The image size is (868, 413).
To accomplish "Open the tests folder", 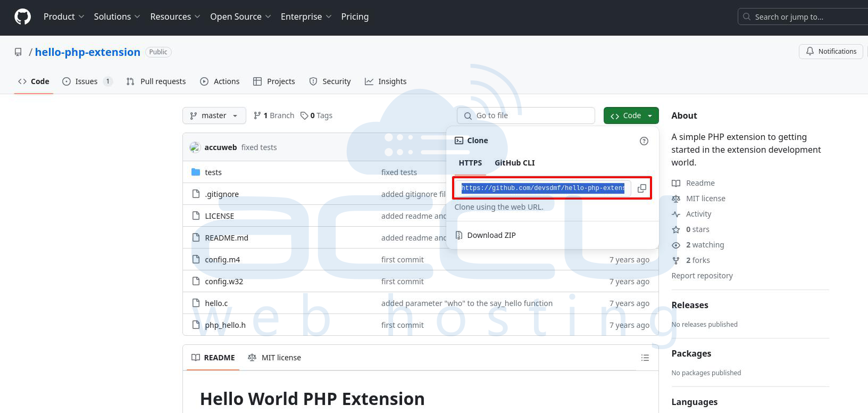I will tap(213, 172).
